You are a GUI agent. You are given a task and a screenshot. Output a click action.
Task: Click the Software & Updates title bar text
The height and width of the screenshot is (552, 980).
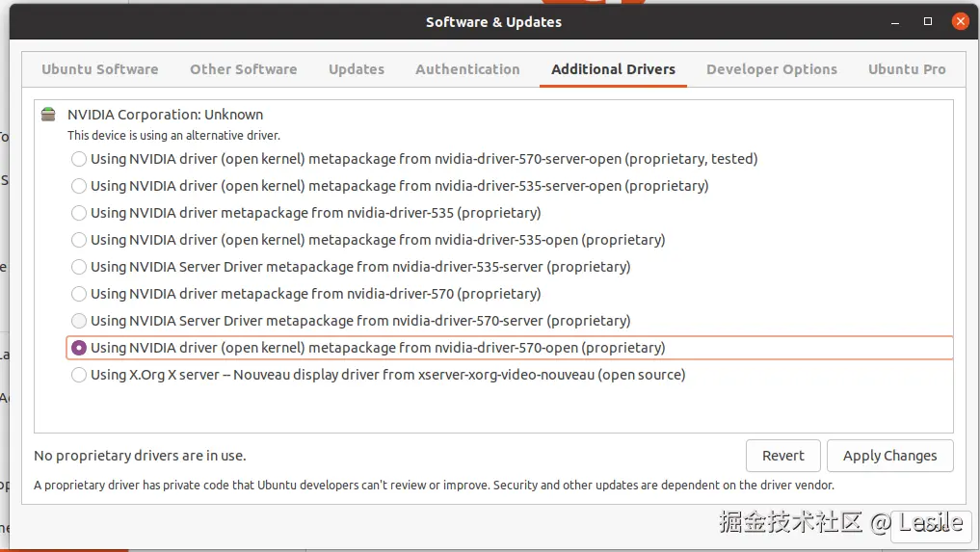[493, 22]
